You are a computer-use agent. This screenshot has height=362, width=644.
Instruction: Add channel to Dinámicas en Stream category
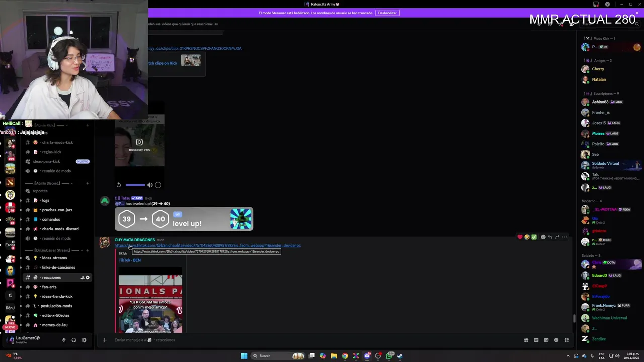[x=88, y=250]
